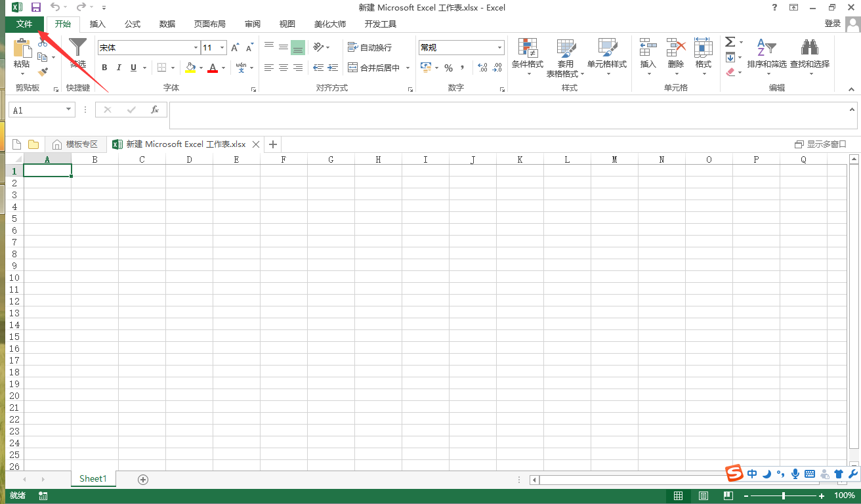861x504 pixels.
Task: Click Show Multiple Windows (显示多窗口)
Action: coord(820,144)
